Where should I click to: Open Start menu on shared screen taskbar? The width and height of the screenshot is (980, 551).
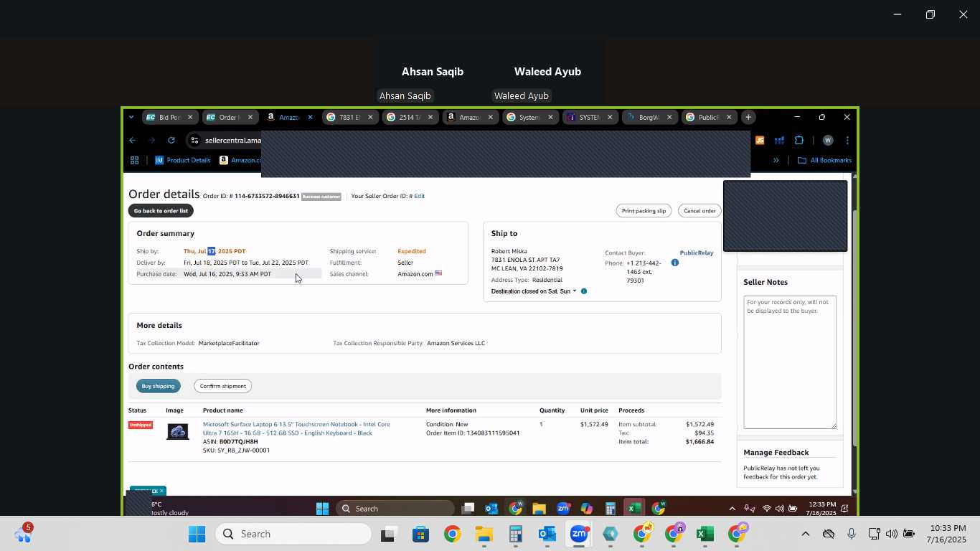(323, 509)
